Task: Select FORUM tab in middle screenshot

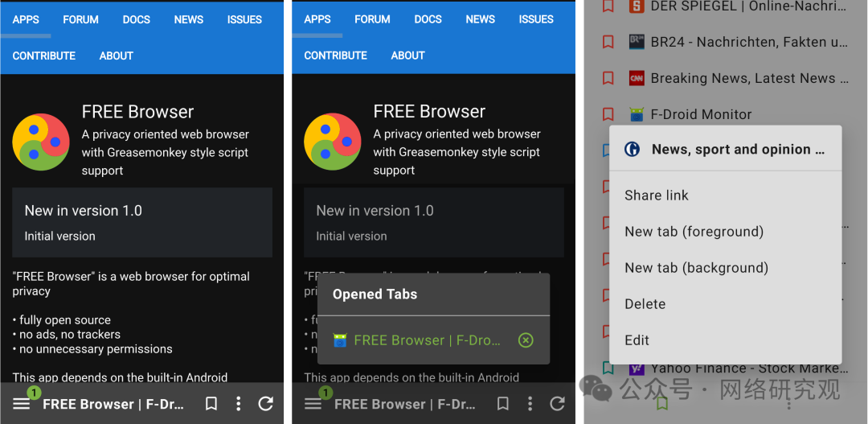Action: (373, 19)
